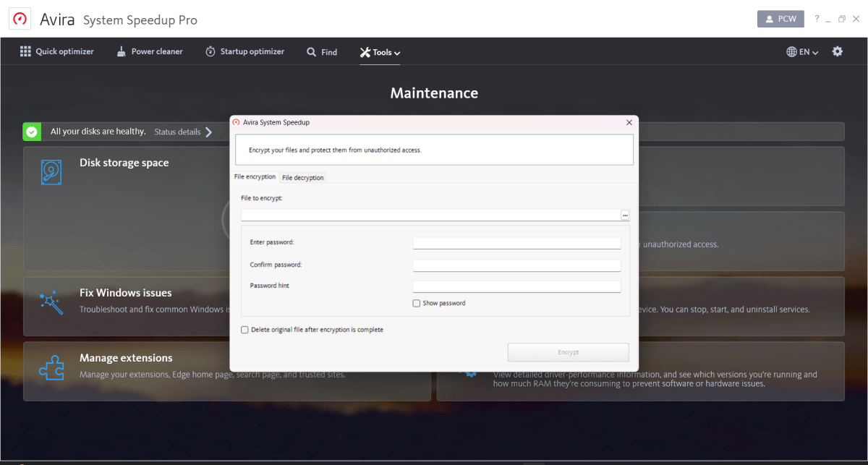Screen dimensions: 868x465
Task: Open the Find section
Action: (322, 52)
